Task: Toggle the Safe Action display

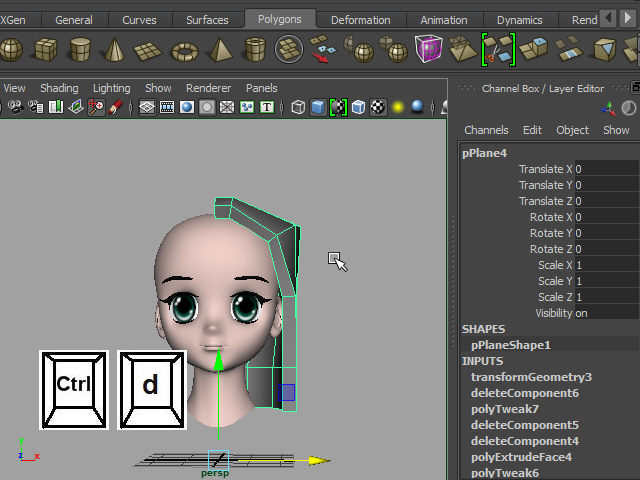Action: point(247,107)
